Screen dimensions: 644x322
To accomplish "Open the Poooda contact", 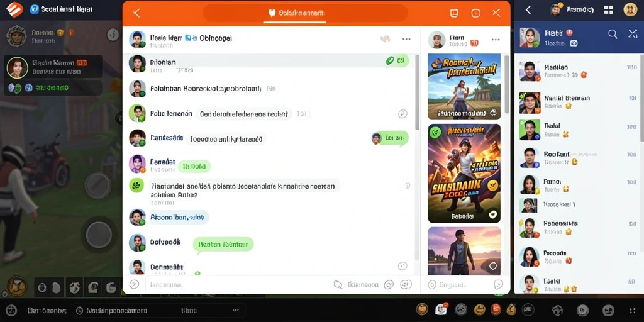I will [579, 257].
